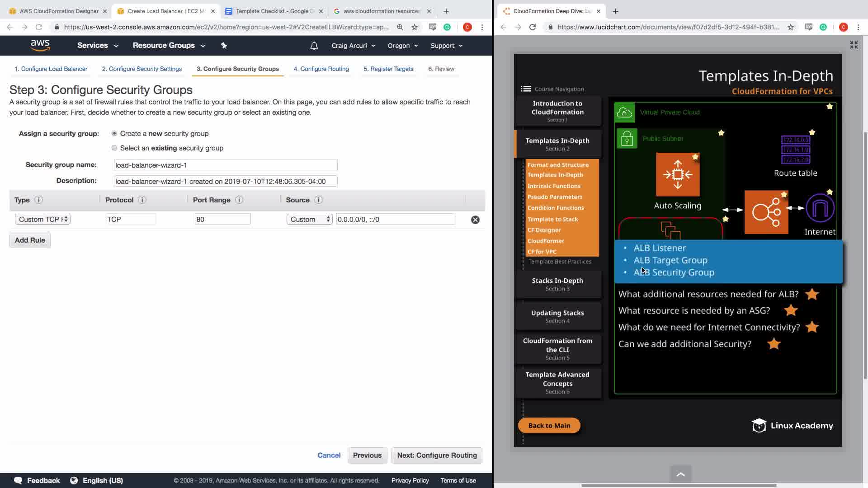The width and height of the screenshot is (868, 488).
Task: Click the info icon next to Source
Action: tap(318, 200)
